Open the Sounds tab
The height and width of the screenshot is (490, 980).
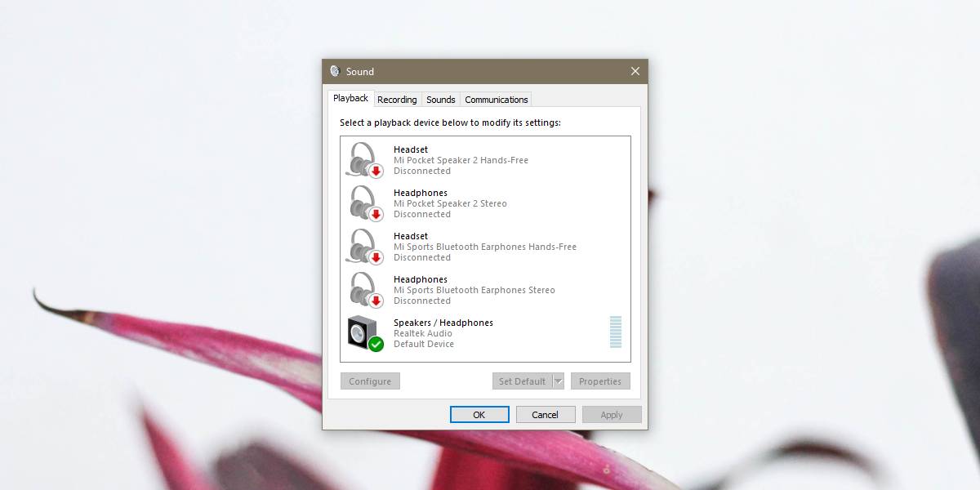click(x=441, y=100)
